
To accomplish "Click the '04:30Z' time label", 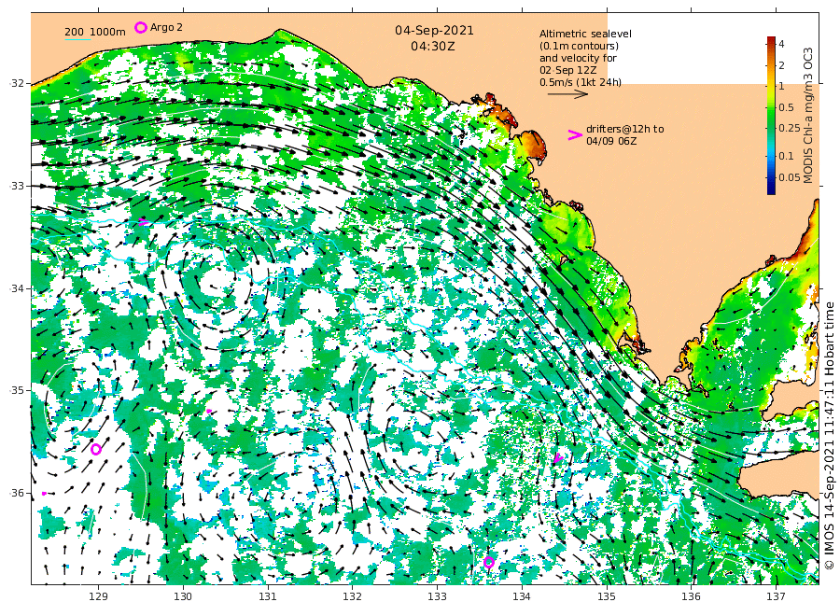I will [x=433, y=47].
